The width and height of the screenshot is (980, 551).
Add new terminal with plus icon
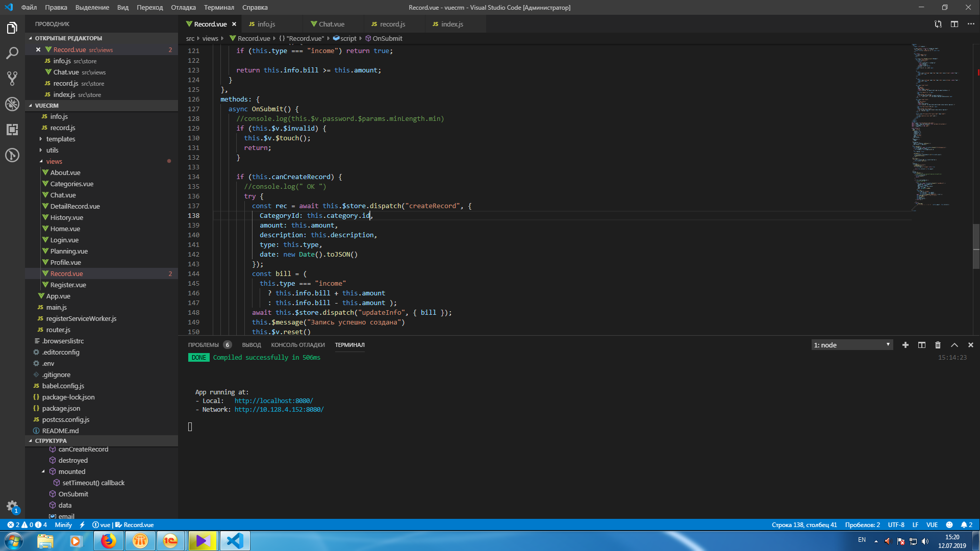coord(905,345)
